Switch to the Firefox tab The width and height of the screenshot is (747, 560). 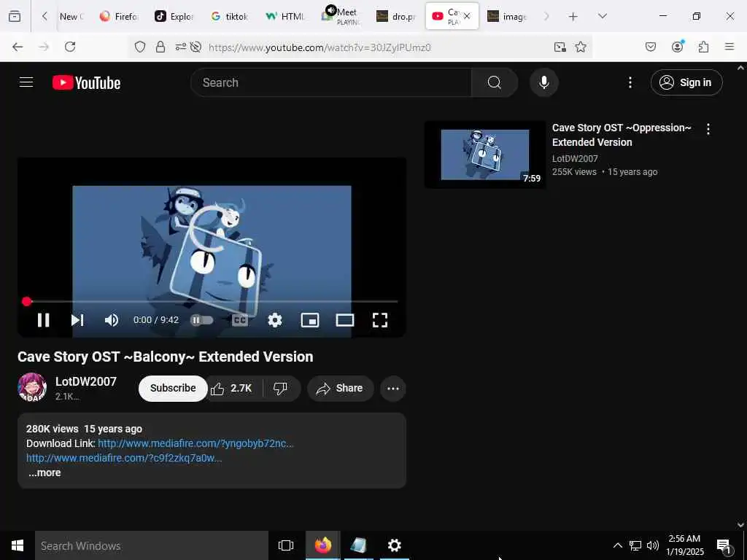(x=119, y=16)
